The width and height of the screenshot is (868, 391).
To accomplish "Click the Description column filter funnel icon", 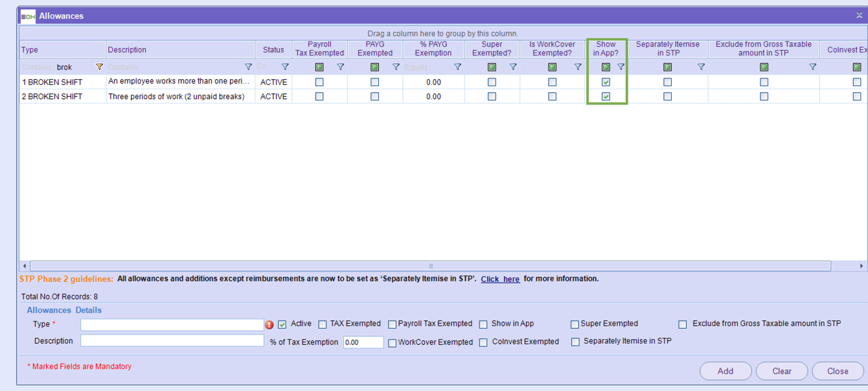I will tap(248, 67).
